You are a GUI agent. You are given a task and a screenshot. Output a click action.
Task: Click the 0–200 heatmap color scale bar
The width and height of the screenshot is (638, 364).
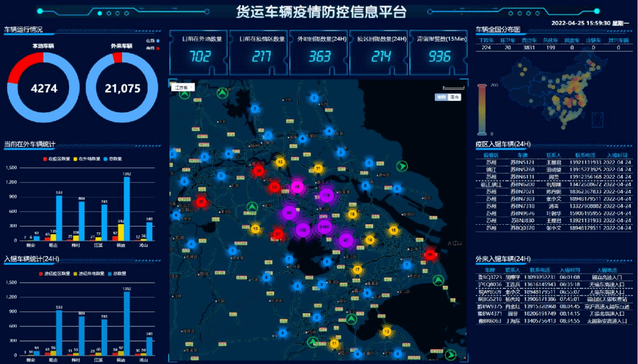(482, 109)
